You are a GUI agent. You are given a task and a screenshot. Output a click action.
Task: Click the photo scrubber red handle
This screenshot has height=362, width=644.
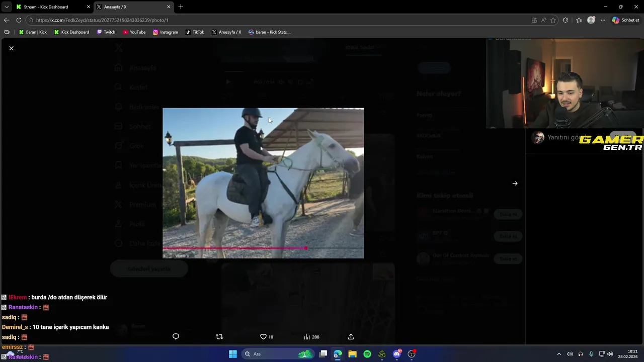coord(305,248)
